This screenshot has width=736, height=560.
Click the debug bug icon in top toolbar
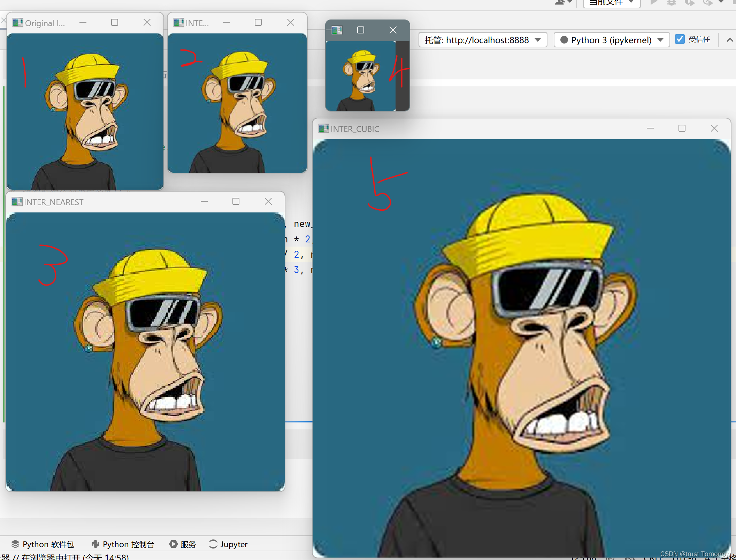click(x=671, y=2)
